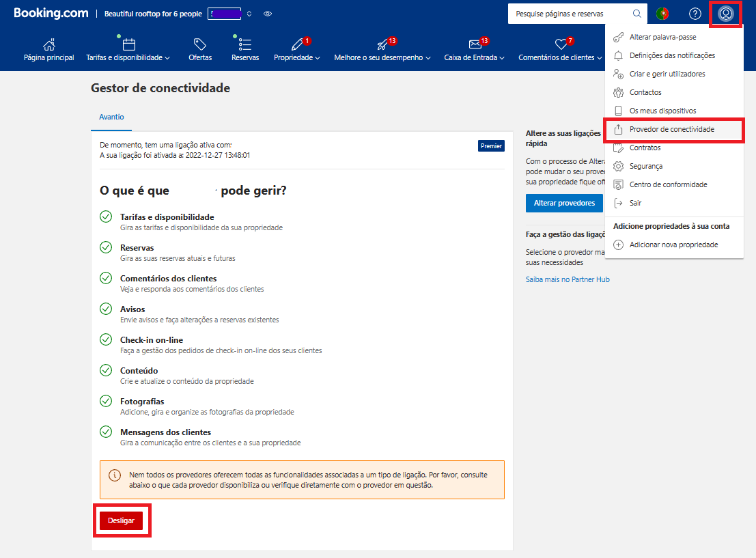Click the bell icon for notifications settings
756x558 pixels.
tap(618, 55)
